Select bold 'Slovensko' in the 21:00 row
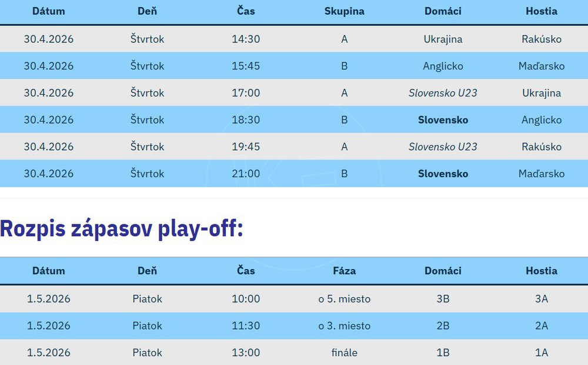Screen dimensions: 588x365 pyautogui.click(x=443, y=174)
